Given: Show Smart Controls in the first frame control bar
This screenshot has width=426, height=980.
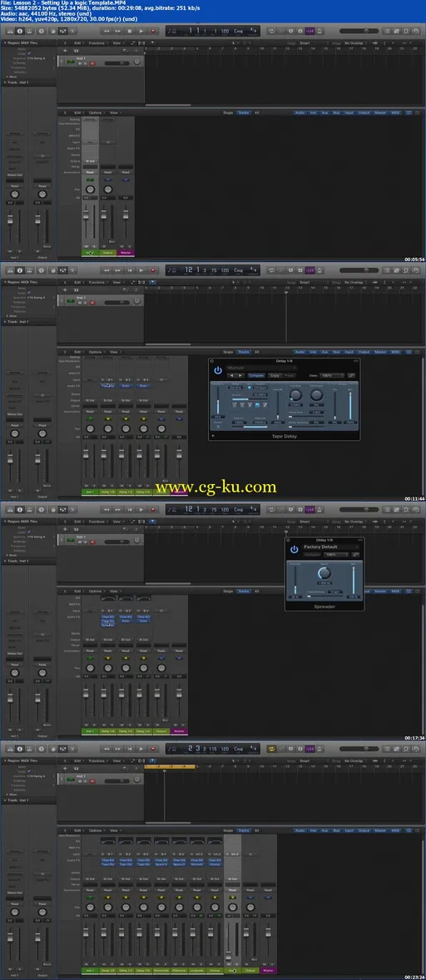Looking at the screenshot, I should click(53, 30).
